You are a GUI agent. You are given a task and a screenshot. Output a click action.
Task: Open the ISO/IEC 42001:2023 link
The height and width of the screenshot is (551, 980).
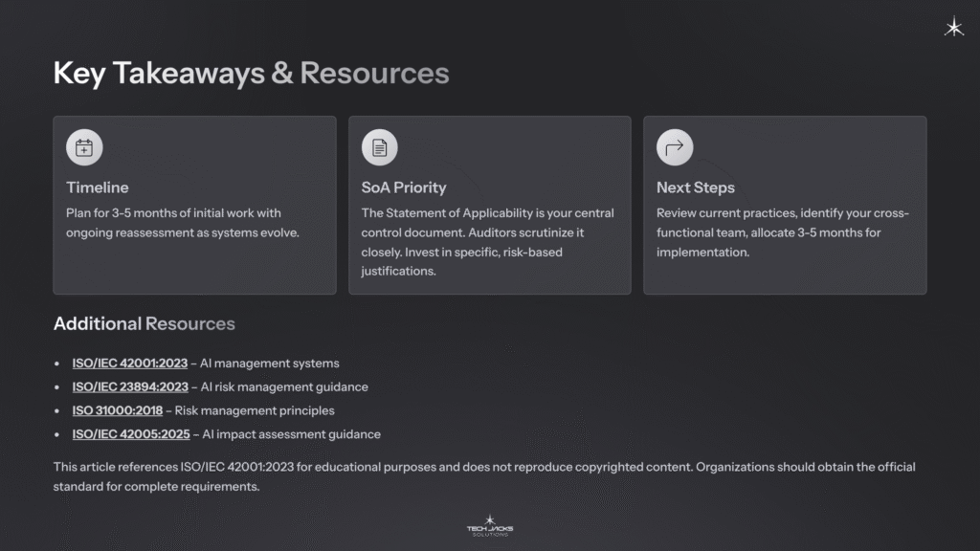pos(131,364)
